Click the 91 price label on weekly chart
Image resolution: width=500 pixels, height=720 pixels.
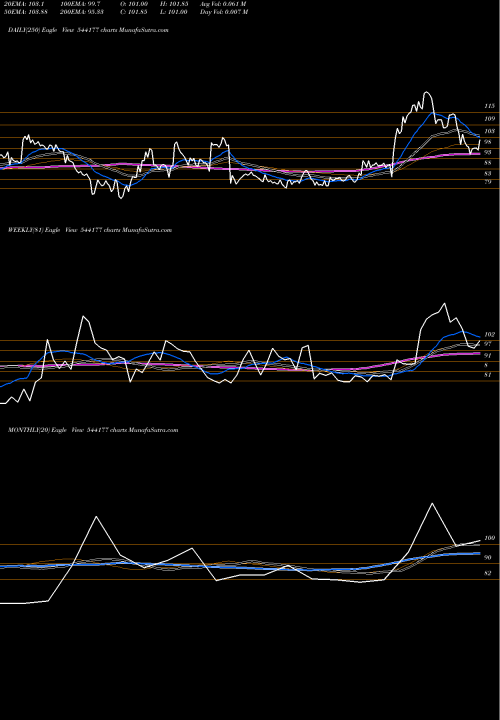click(488, 355)
